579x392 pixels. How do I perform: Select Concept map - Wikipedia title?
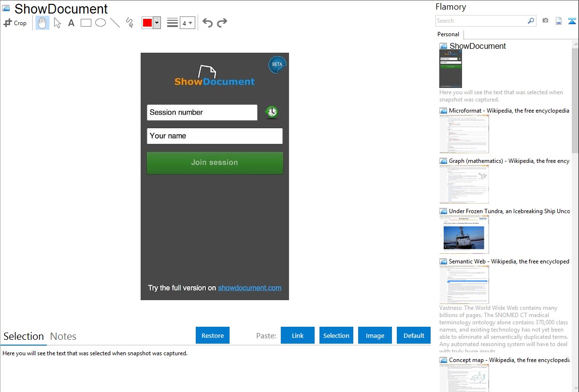pos(509,360)
